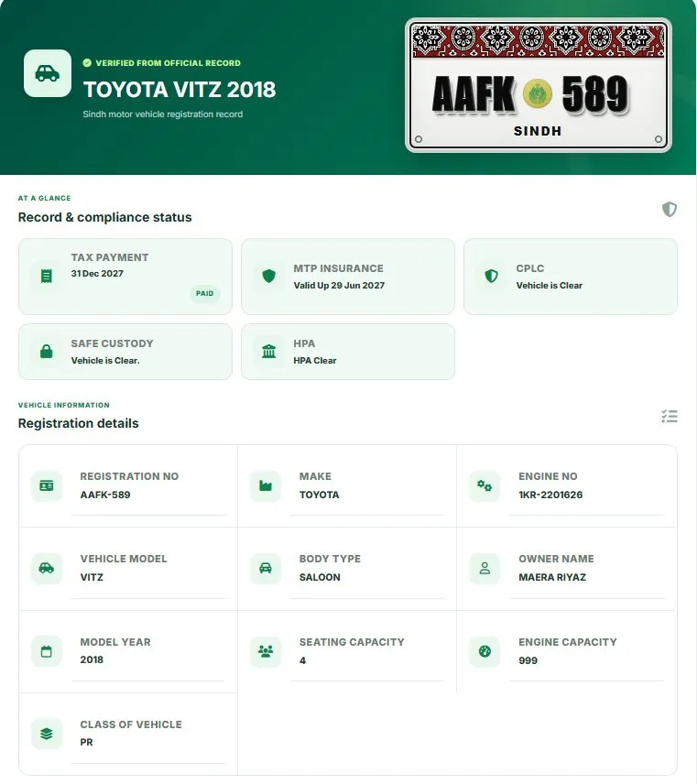Click the shield icon next to Record & compliance status
The height and width of the screenshot is (784, 697).
point(670,209)
